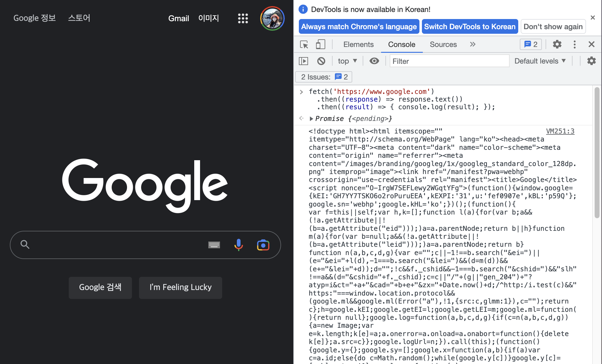Open the Default levels dropdown
Image resolution: width=602 pixels, height=364 pixels.
[x=540, y=61]
